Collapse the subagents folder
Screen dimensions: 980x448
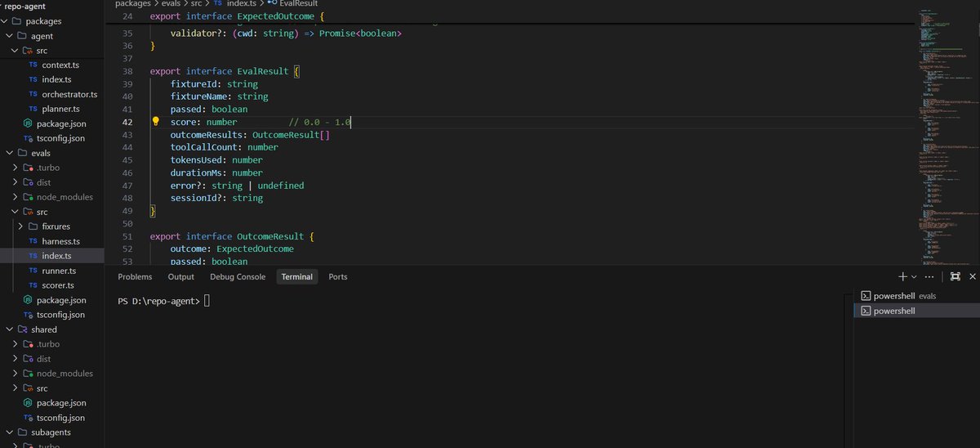(9, 432)
